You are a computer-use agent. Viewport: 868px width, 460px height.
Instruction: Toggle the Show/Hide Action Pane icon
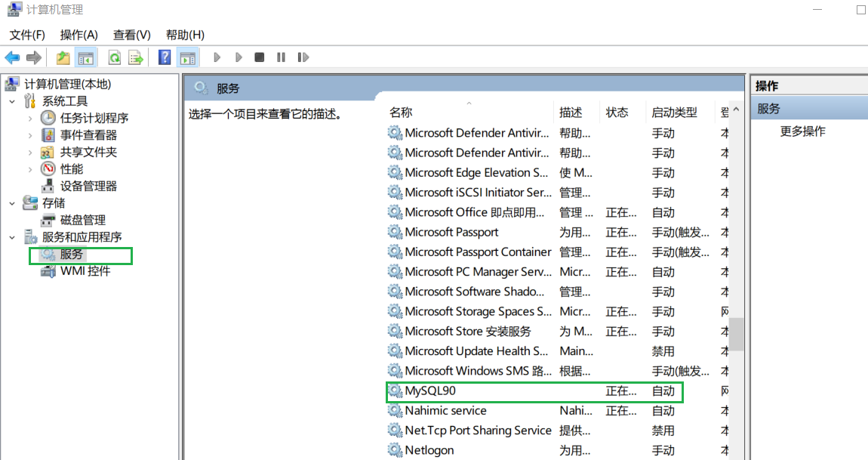click(188, 57)
